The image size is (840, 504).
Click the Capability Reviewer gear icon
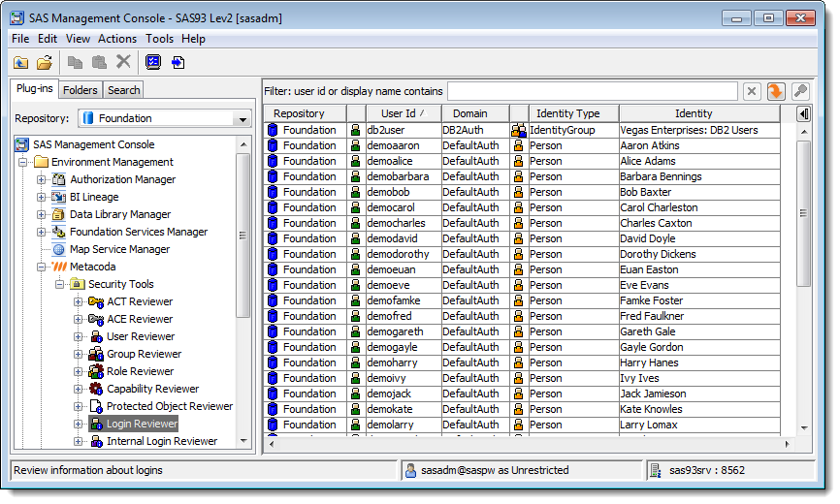pos(96,389)
